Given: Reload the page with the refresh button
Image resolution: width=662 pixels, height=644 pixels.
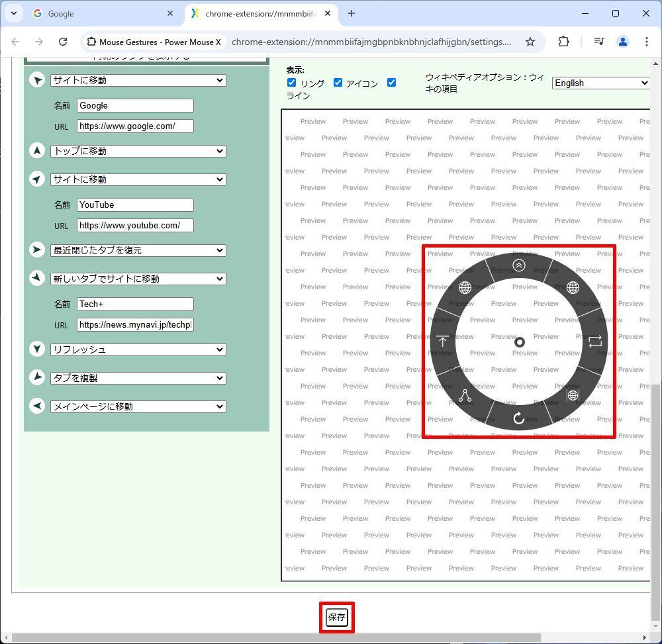Looking at the screenshot, I should click(63, 42).
